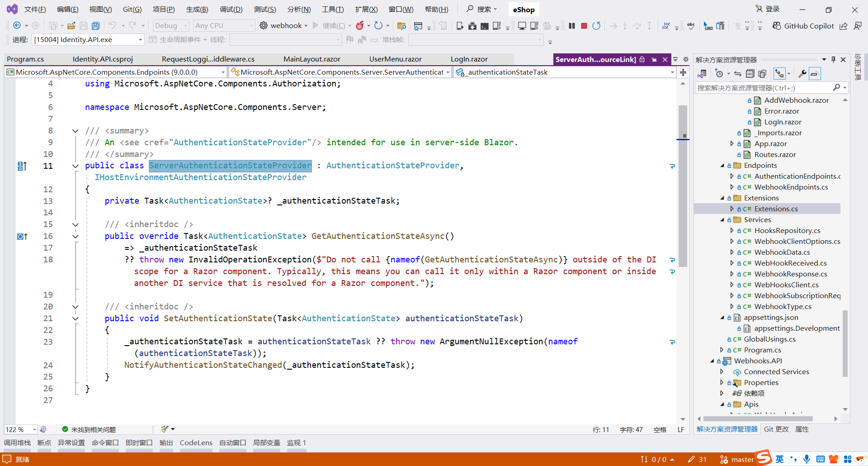Open the process dropdown showing Identity.API.exe
The height and width of the screenshot is (466, 868).
pos(88,40)
